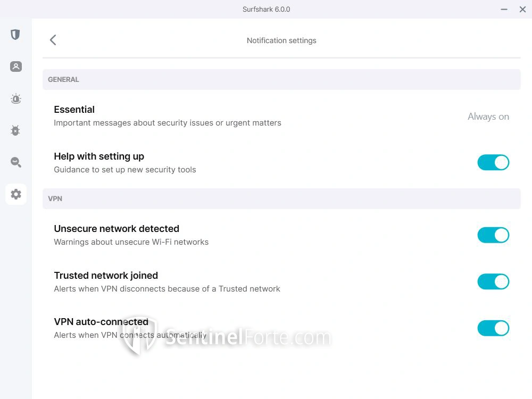Screen dimensions: 532x399
Task: Switch off VPN auto-connected alerts
Action: point(493,328)
